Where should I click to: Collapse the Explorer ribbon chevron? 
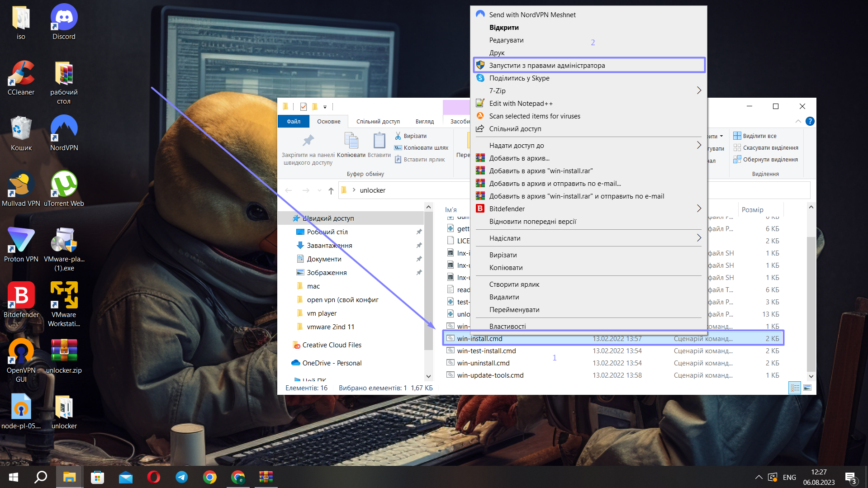point(798,121)
